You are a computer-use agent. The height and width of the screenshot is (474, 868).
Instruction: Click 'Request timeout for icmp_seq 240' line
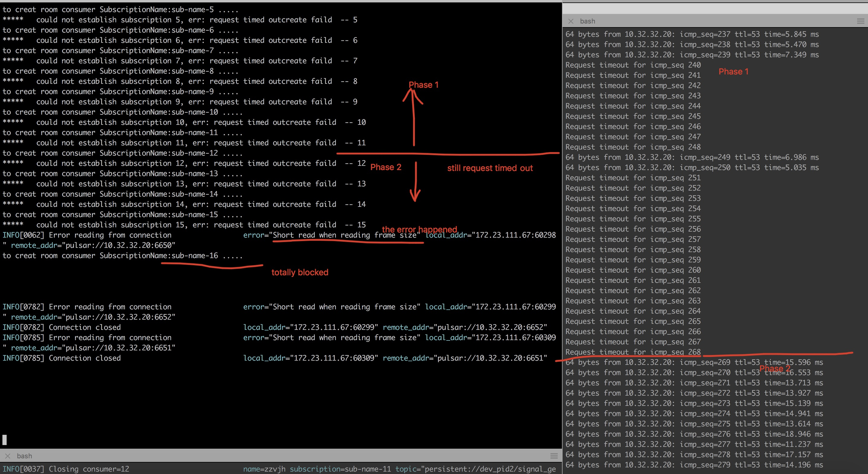pos(633,65)
